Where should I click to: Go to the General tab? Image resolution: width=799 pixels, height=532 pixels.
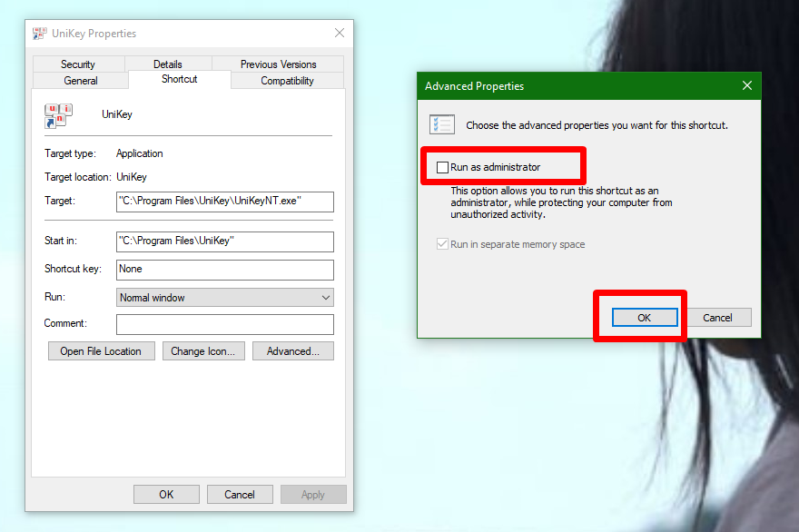[81, 81]
